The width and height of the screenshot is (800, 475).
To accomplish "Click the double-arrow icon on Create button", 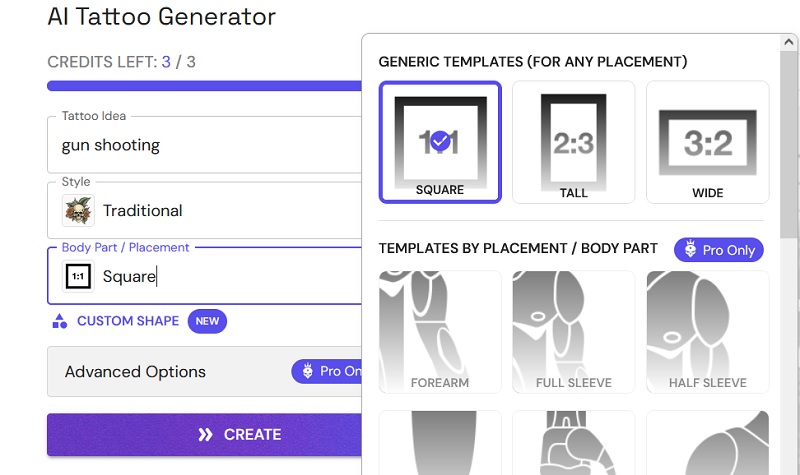I will click(205, 435).
